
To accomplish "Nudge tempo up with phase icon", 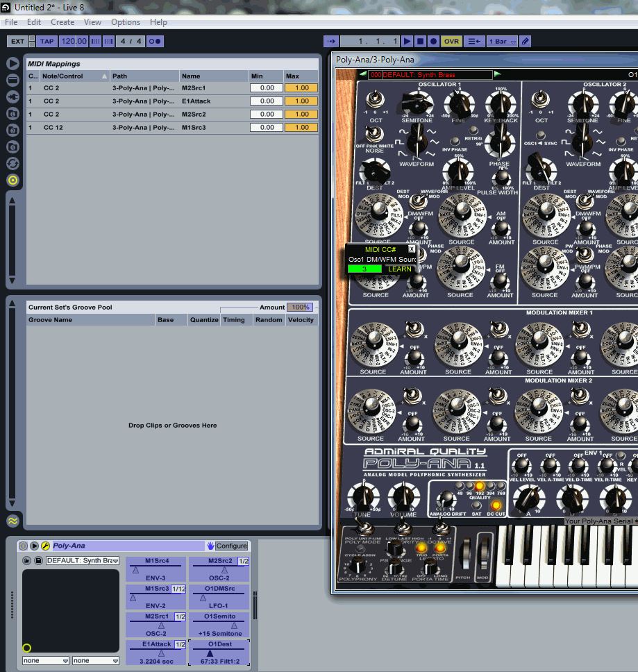I will pyautogui.click(x=109, y=41).
